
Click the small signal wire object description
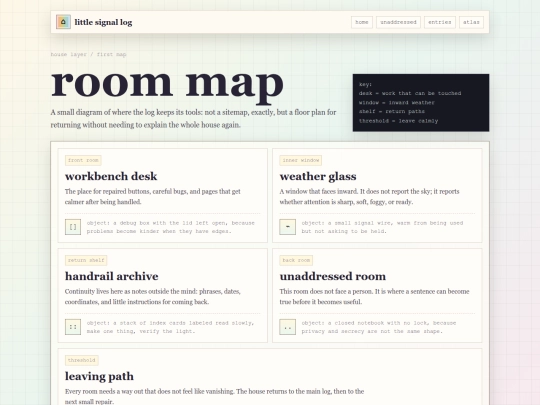382,227
